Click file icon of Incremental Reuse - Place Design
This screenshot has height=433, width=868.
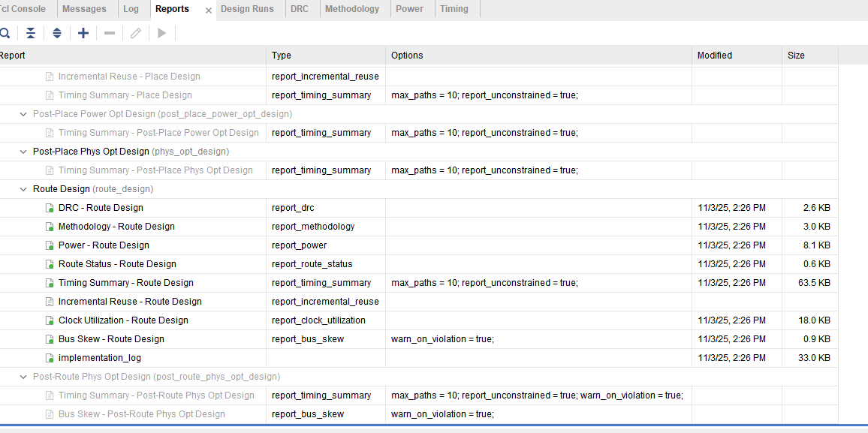(50, 77)
